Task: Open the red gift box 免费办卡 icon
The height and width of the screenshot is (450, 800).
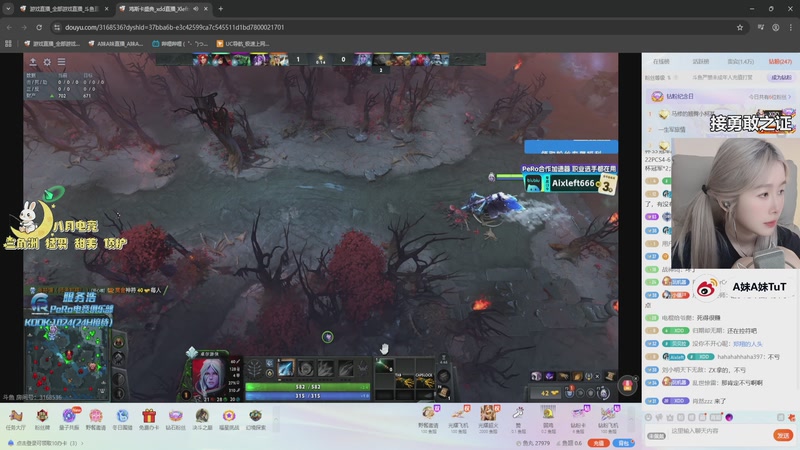Action: [x=148, y=420]
